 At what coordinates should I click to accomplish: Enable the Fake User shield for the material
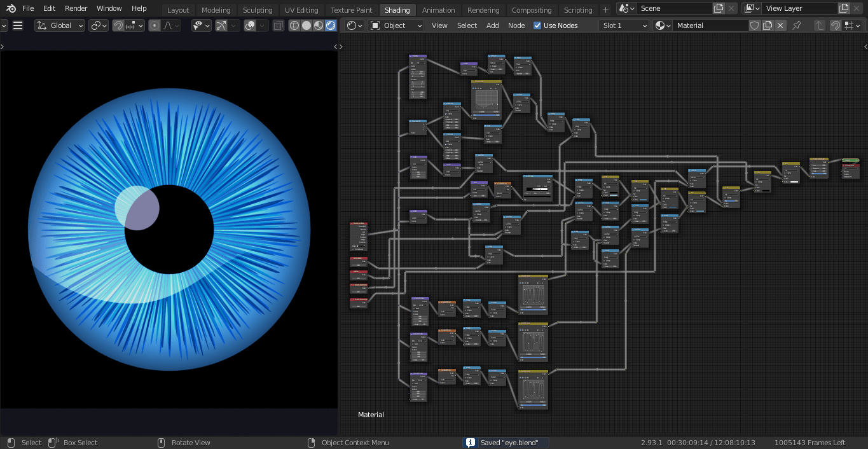[754, 25]
